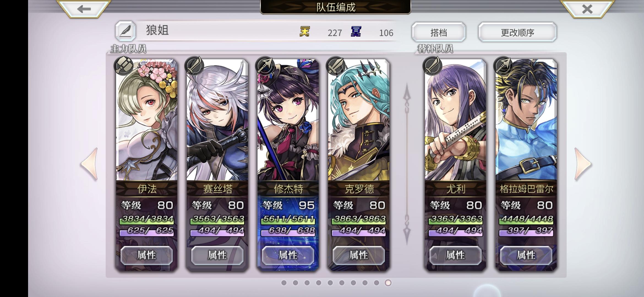This screenshot has height=297, width=644.
Task: Click the spear weapon icon on 修杰特
Action: point(265,65)
